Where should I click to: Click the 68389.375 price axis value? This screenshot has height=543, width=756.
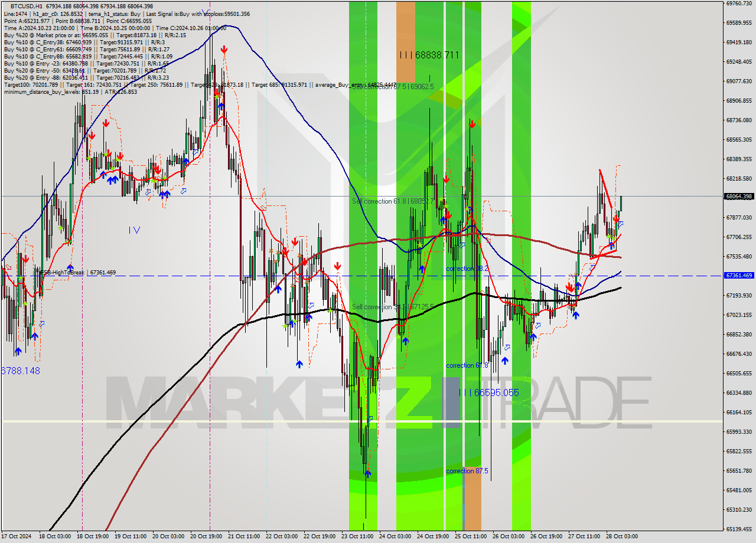point(738,159)
